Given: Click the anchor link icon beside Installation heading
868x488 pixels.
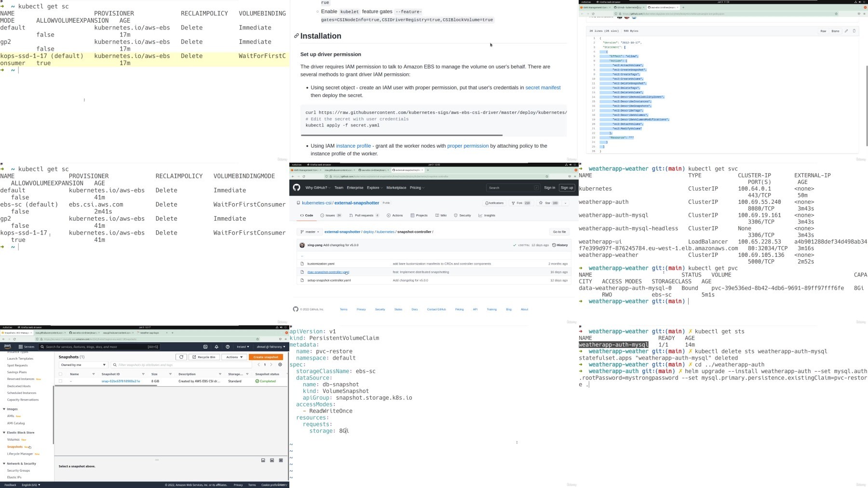Looking at the screenshot, I should 296,36.
